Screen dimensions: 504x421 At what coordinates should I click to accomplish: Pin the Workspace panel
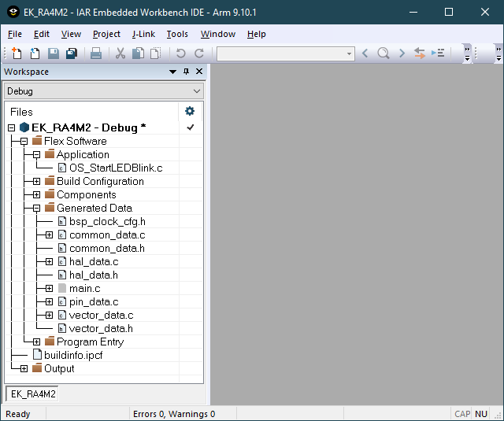pyautogui.click(x=187, y=72)
